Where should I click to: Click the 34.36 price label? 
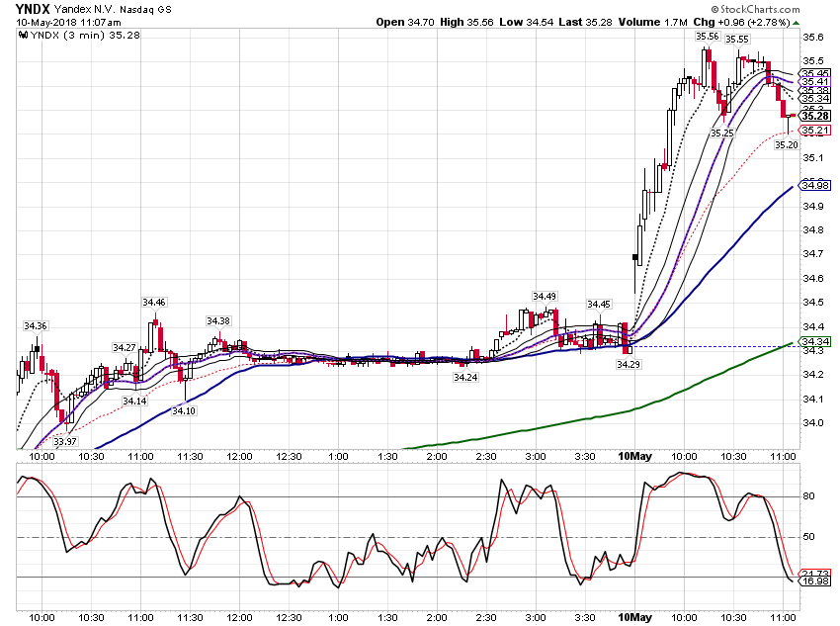pos(36,326)
